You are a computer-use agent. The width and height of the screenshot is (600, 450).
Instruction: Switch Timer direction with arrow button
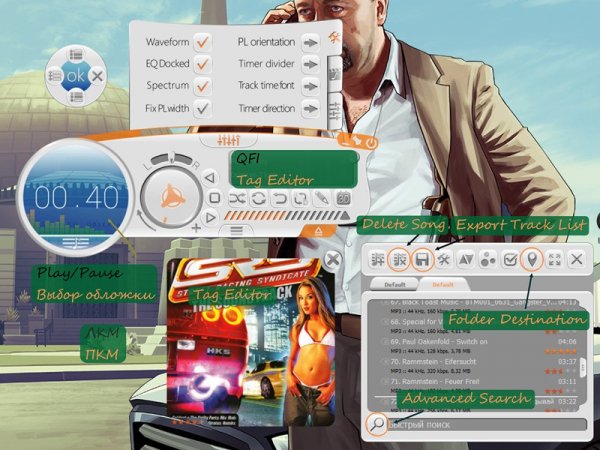(310, 109)
